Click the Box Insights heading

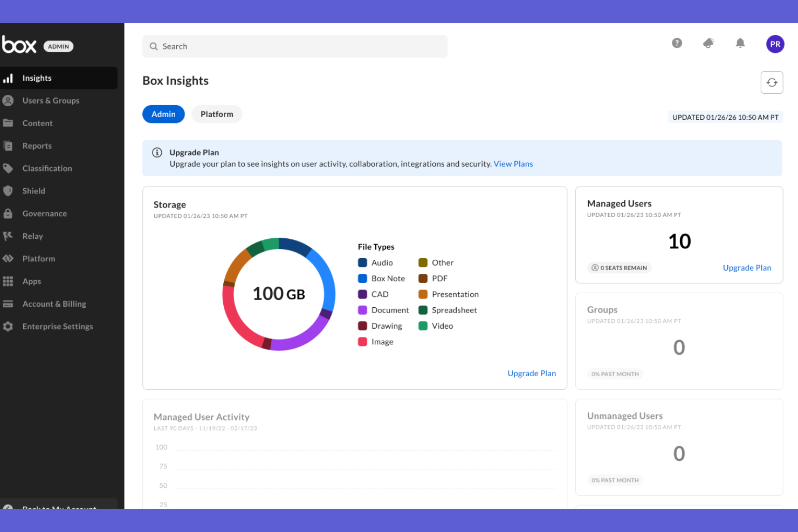175,81
